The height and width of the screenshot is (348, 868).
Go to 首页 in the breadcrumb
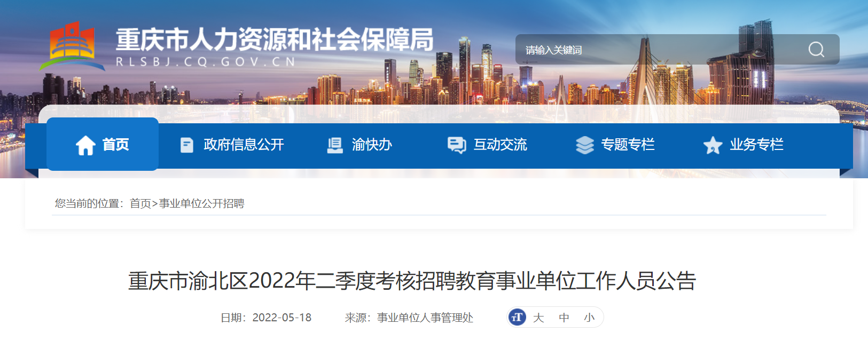coord(140,203)
